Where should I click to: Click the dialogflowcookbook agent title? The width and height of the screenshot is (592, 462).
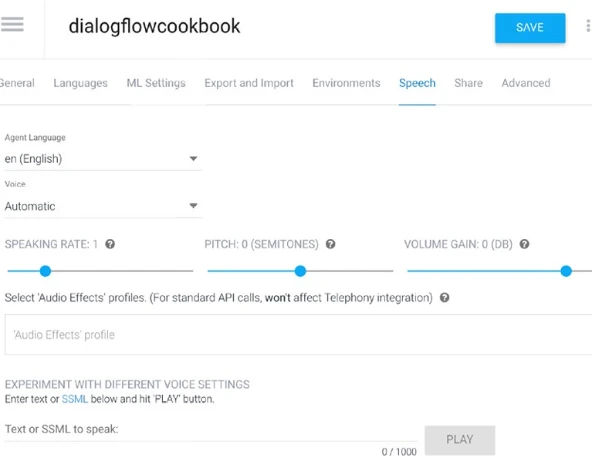tap(154, 26)
